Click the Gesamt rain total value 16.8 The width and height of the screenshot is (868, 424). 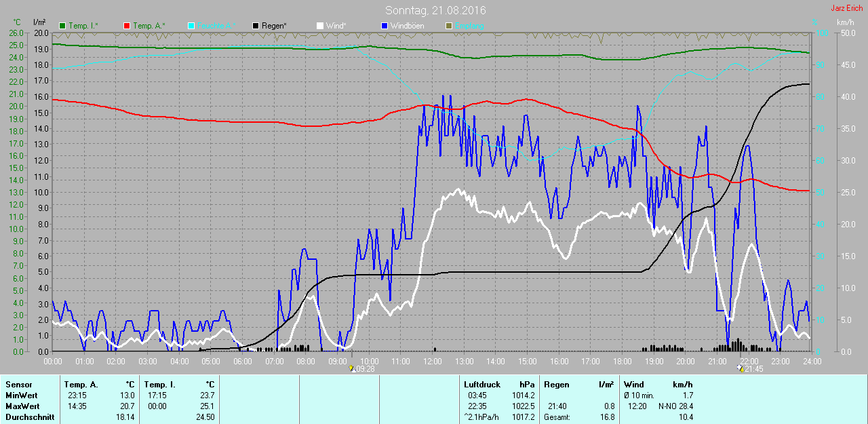click(x=606, y=417)
